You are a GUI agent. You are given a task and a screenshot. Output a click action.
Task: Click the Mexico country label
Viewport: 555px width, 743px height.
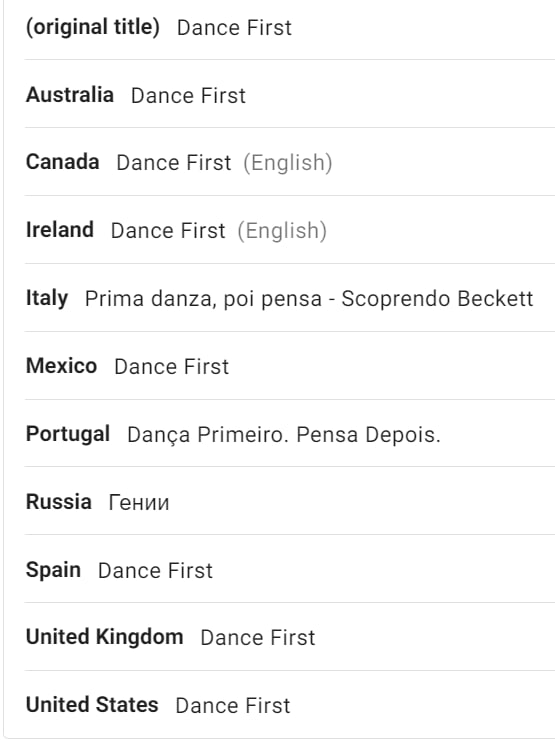click(x=62, y=366)
